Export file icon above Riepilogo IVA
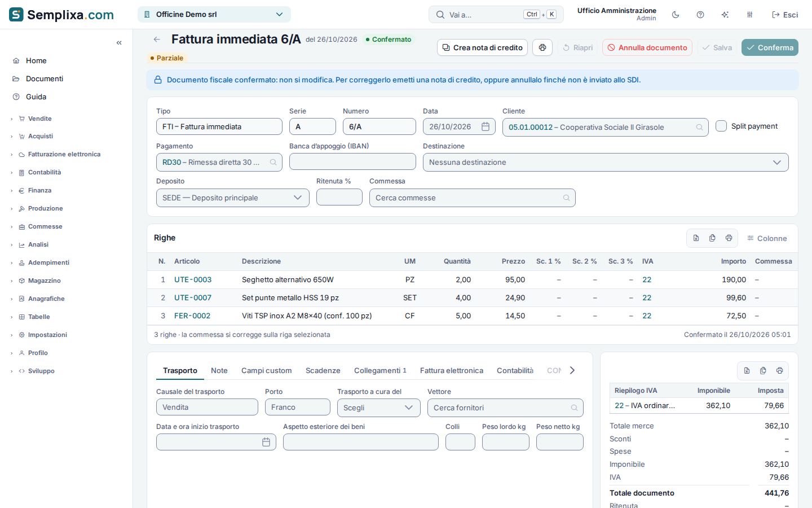This screenshot has width=812, height=508. pos(747,371)
